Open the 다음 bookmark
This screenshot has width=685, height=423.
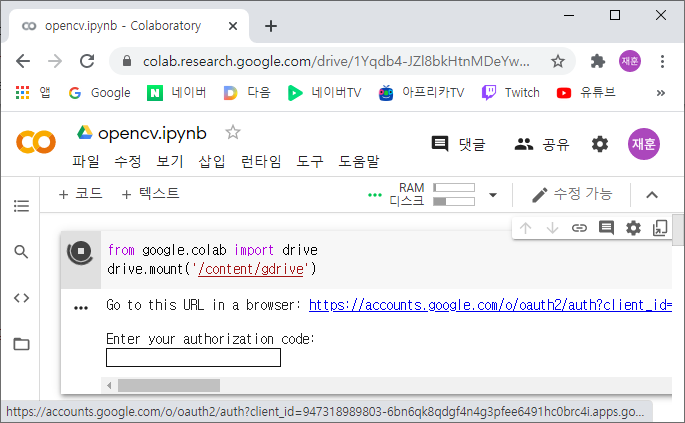(x=247, y=93)
